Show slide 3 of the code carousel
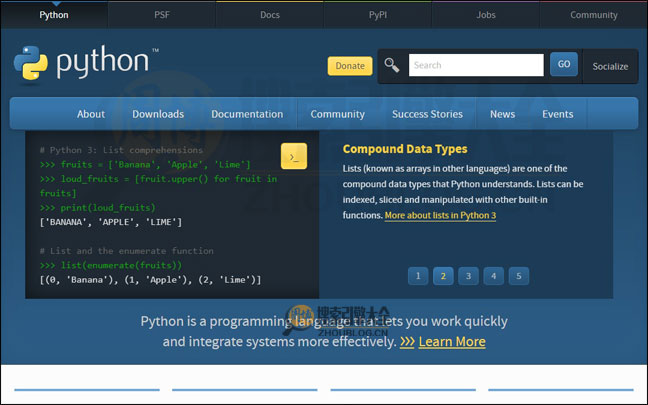648x405 pixels. (x=468, y=276)
